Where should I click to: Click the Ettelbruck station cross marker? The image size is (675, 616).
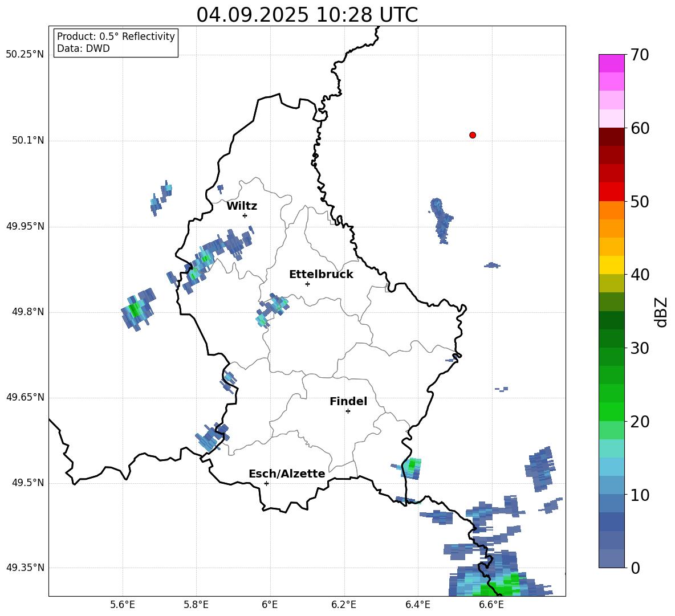pyautogui.click(x=307, y=284)
